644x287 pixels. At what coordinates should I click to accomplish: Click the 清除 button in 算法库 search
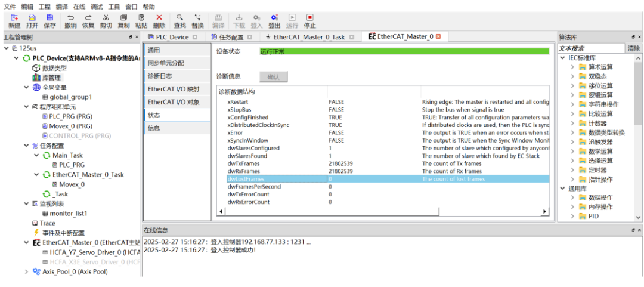633,48
